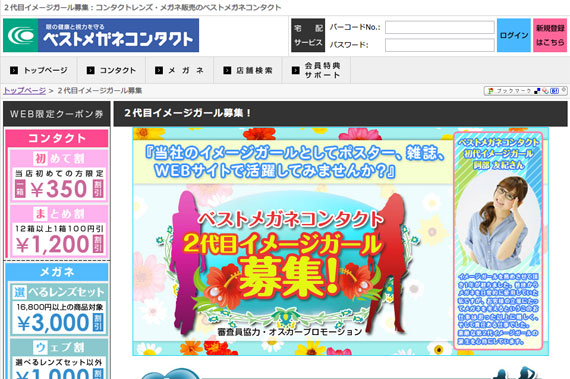Click the パスワード input field

point(439,45)
